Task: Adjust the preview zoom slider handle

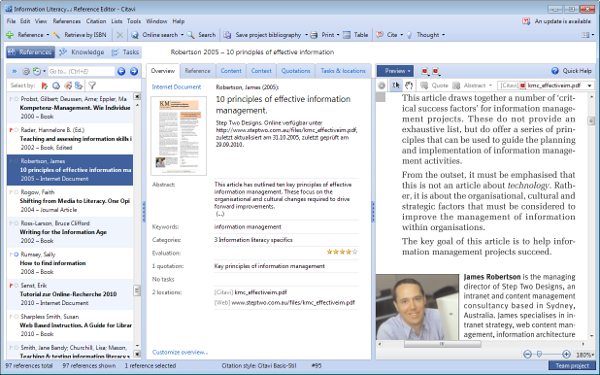Action: click(x=539, y=355)
